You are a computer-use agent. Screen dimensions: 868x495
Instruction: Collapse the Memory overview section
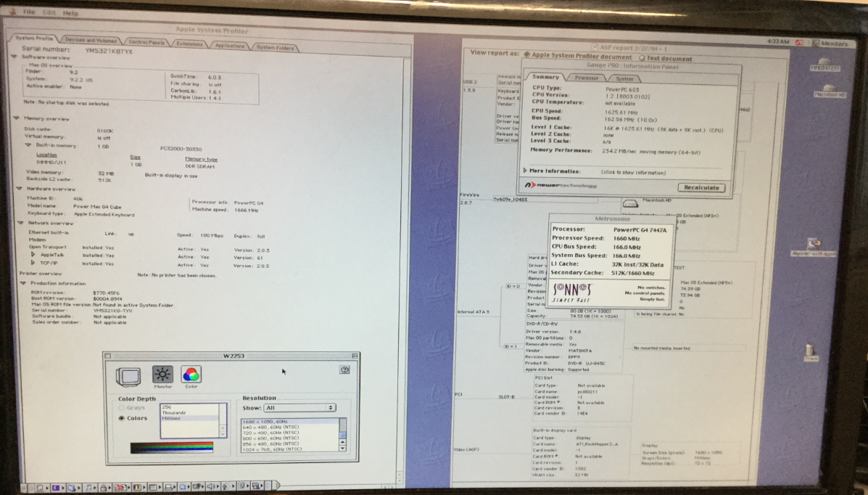tap(16, 118)
